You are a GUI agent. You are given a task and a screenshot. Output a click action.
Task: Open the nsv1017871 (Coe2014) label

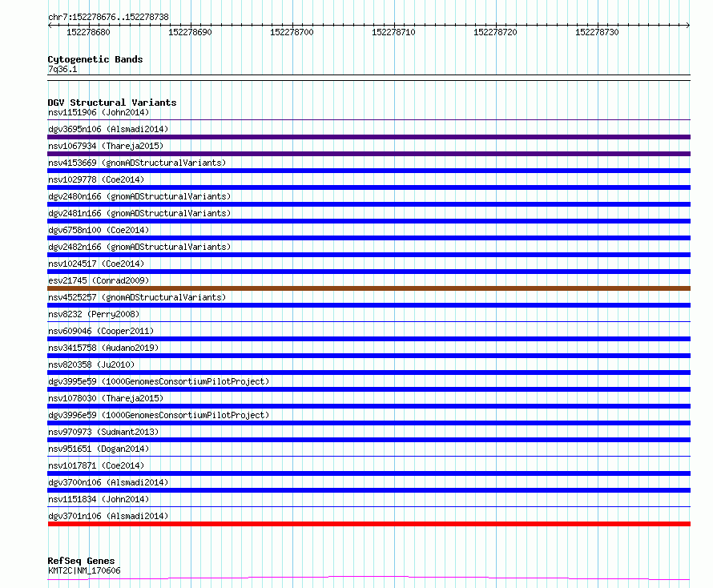pyautogui.click(x=96, y=465)
